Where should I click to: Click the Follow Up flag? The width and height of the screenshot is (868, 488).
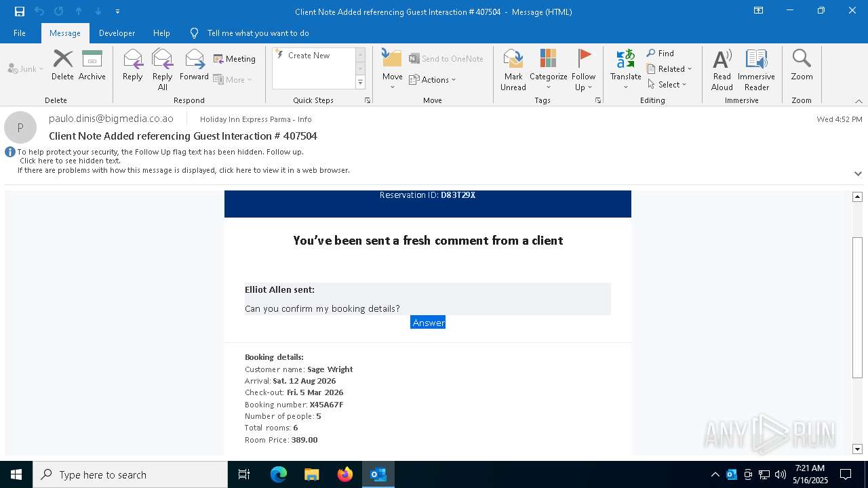(583, 70)
